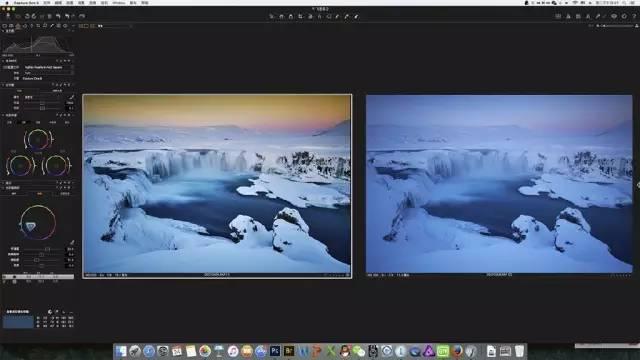Switch to the Highlight color balance tab
The image size is (640, 360).
pyautogui.click(x=67, y=122)
